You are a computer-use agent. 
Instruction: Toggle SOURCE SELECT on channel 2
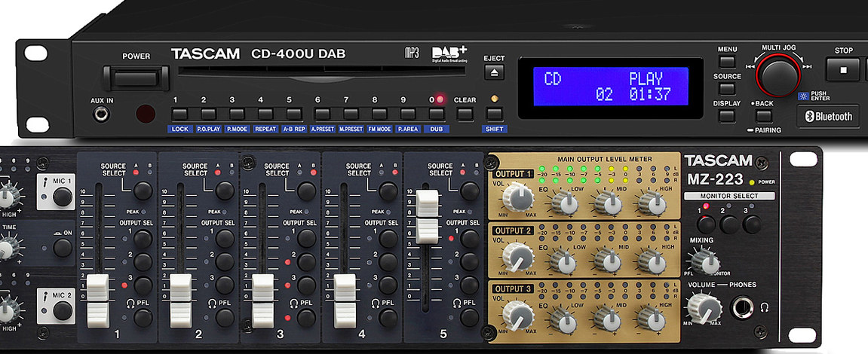(x=224, y=191)
